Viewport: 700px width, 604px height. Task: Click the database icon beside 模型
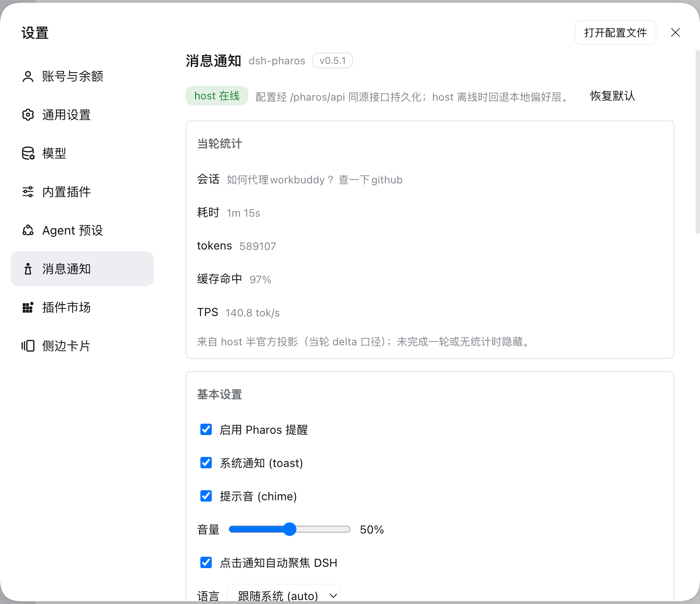pyautogui.click(x=28, y=153)
